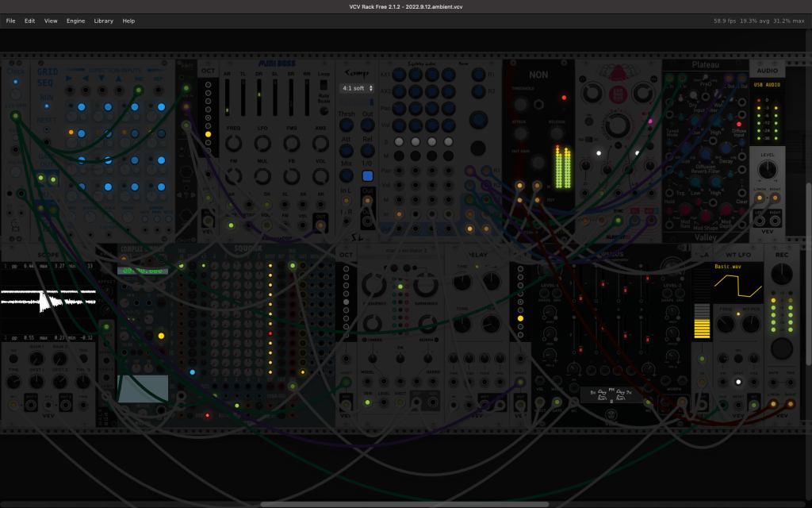Click the Macro Oscillator HARMONICS knob
Viewport: 812px width, 508px height.
point(426,285)
